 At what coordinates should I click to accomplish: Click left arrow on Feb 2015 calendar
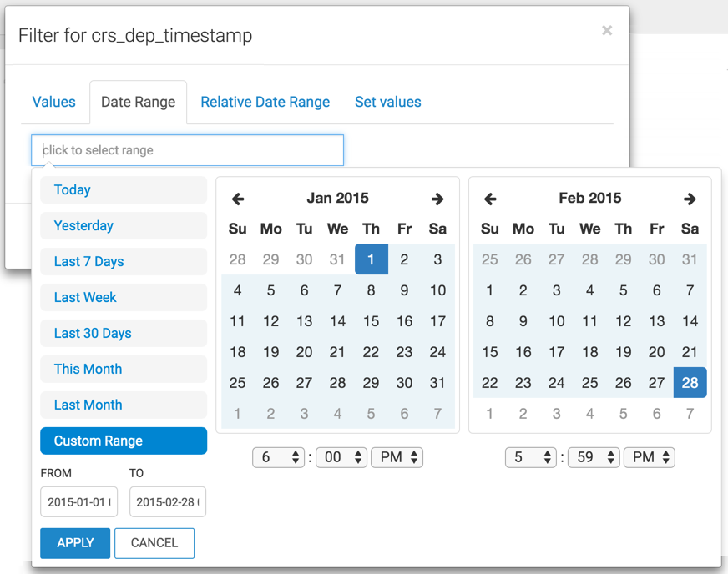490,199
